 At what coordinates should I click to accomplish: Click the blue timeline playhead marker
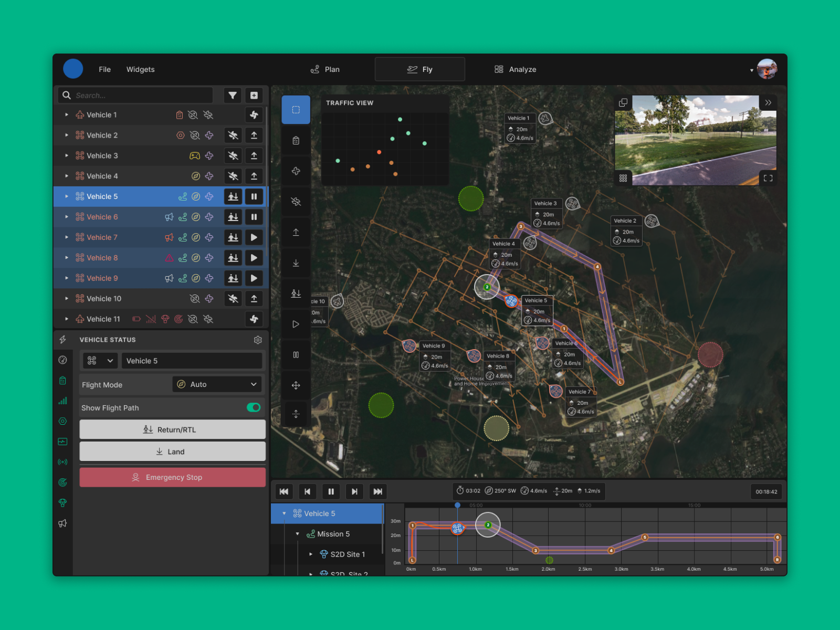pos(457,505)
